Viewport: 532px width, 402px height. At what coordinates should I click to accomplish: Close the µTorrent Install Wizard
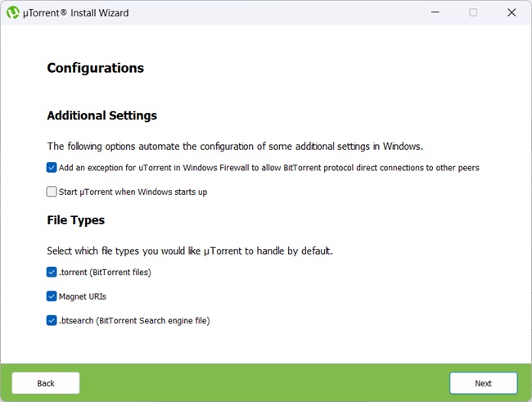click(512, 12)
